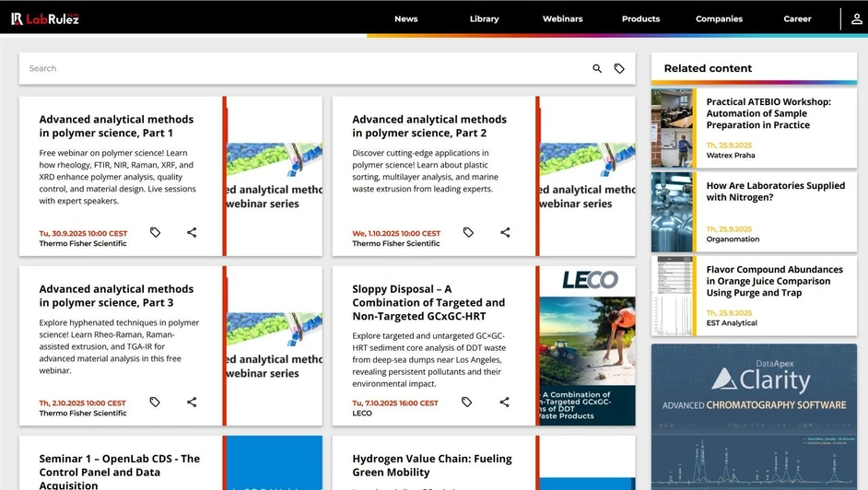Open DataApex Clarity chromatography software ad

(x=754, y=417)
